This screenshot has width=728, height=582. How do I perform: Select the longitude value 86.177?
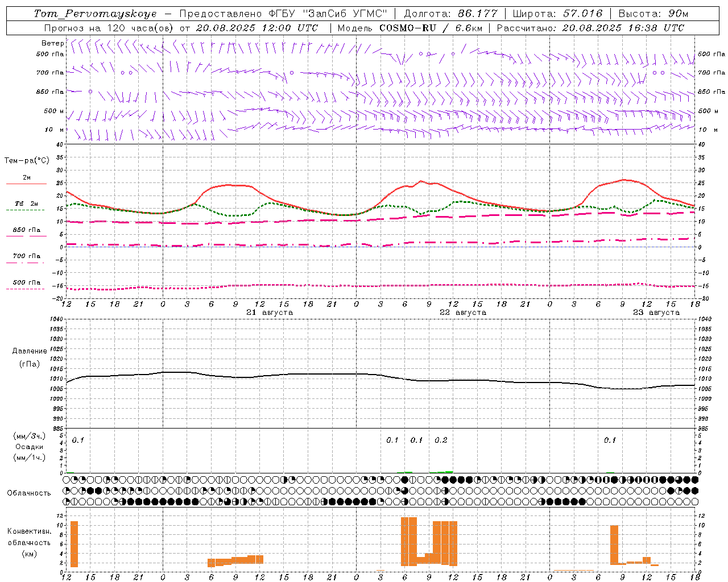(x=478, y=14)
